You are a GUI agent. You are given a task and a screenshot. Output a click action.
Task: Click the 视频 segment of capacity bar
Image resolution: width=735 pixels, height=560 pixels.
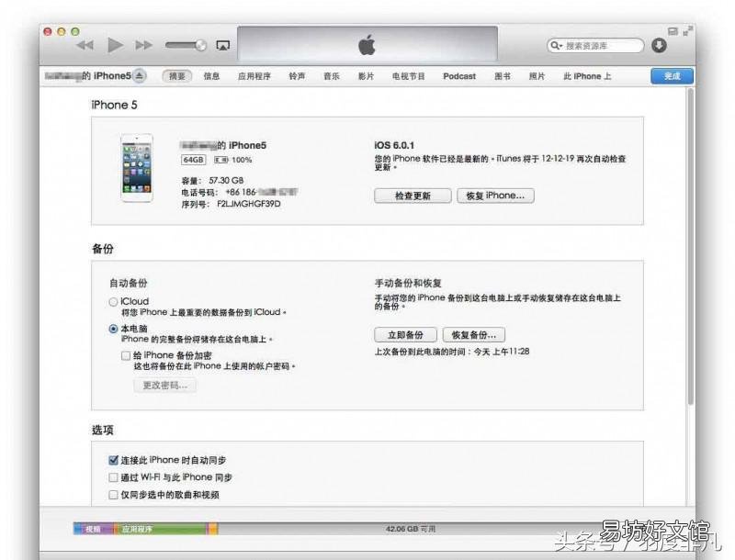[x=93, y=529]
